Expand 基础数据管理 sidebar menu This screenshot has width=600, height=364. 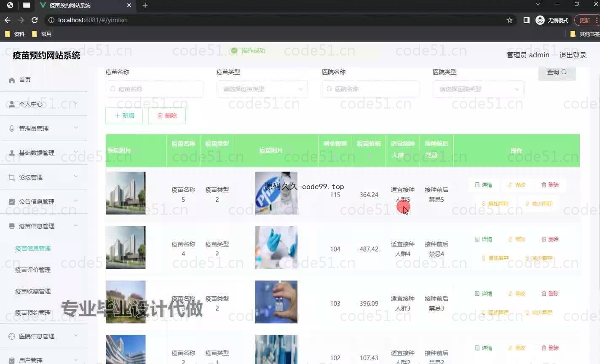click(x=44, y=153)
